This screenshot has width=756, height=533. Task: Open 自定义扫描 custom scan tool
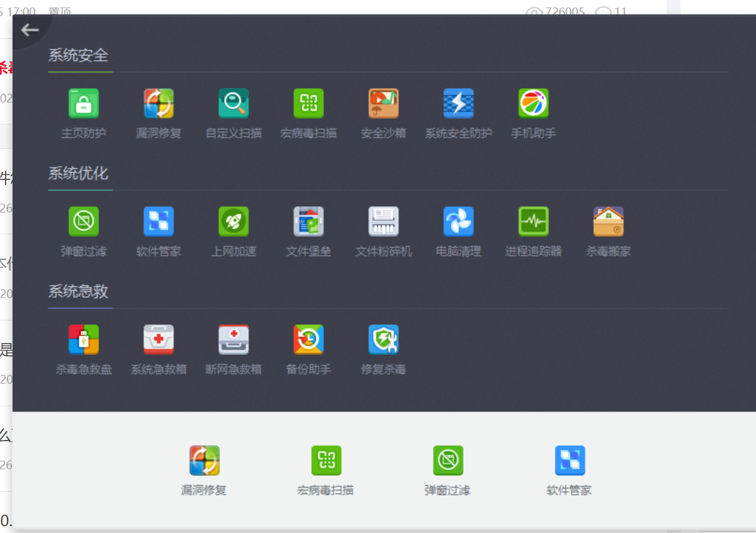234,104
